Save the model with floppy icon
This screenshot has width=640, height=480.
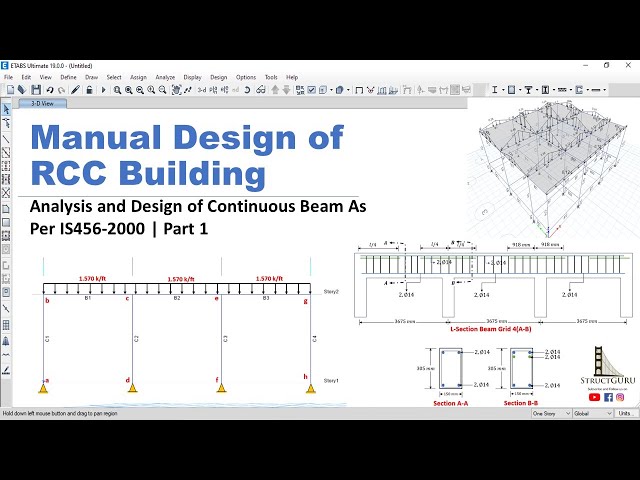36,90
